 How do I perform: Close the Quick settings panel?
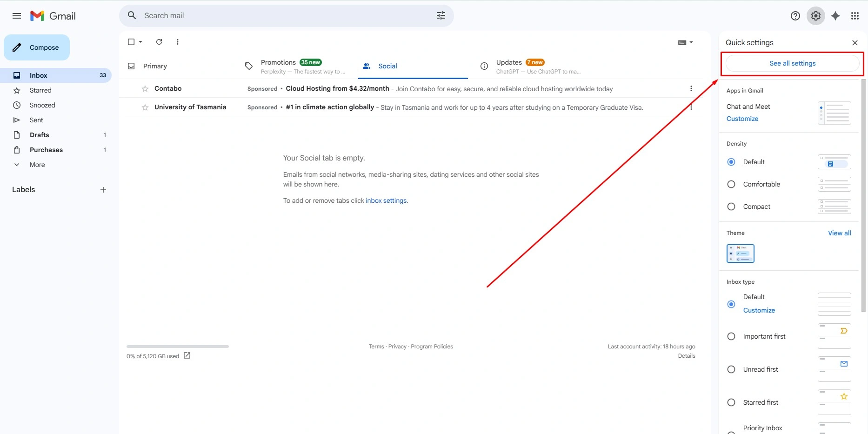click(x=855, y=43)
